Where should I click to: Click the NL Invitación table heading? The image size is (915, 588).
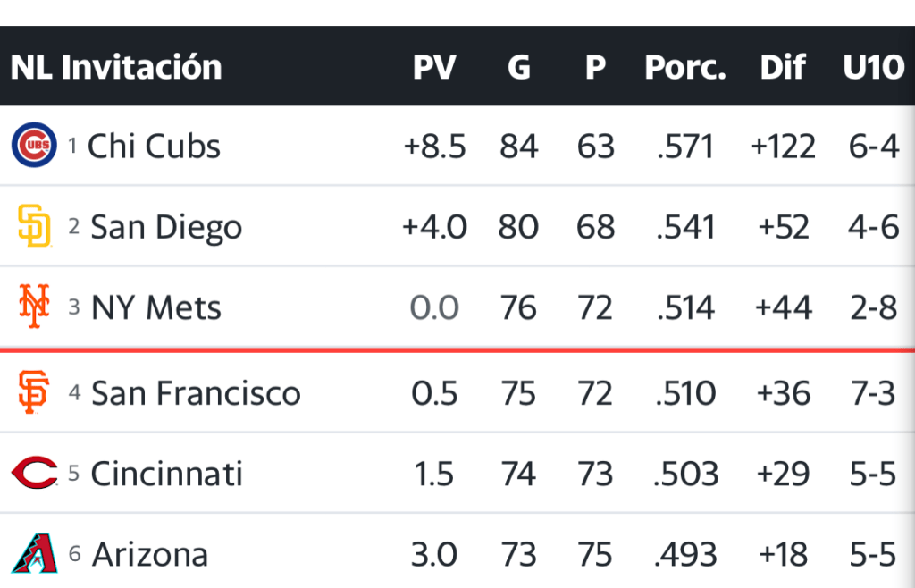pos(116,67)
